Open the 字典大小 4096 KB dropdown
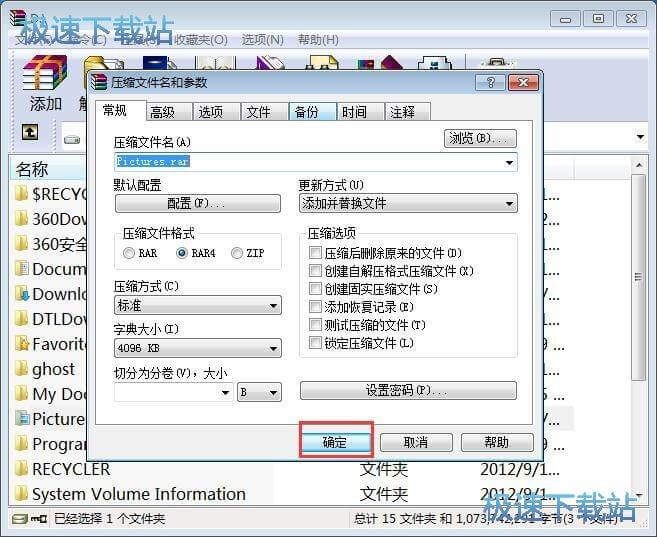The image size is (657, 537). pyautogui.click(x=198, y=349)
